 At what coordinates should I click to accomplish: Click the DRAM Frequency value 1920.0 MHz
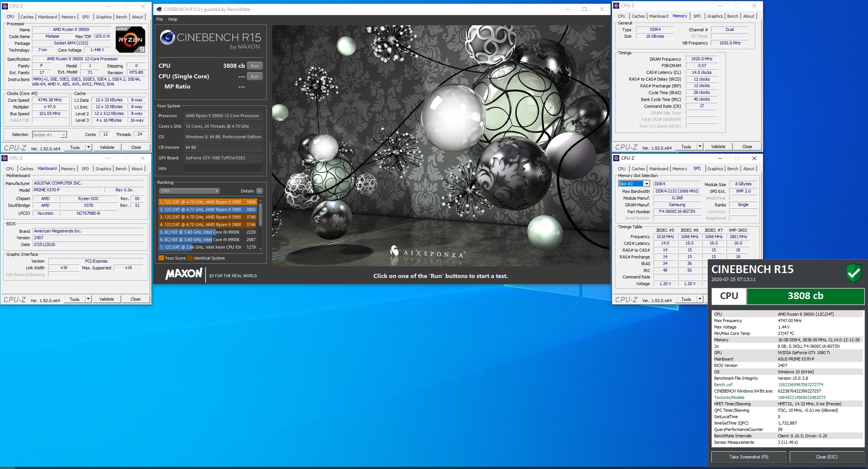tap(702, 59)
